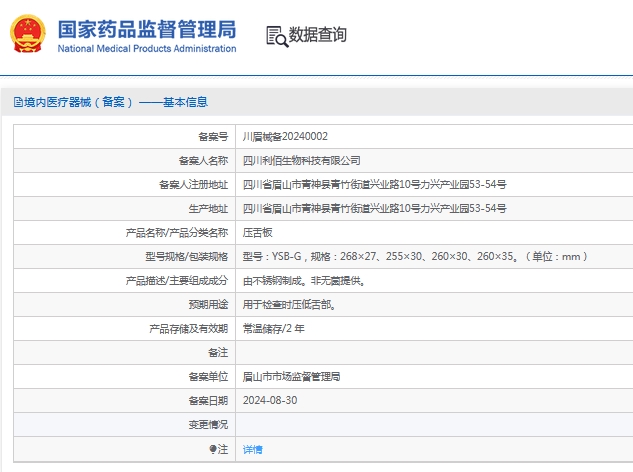The width and height of the screenshot is (633, 472).
Task: Click the model spec text YSB-G
Action: click(x=286, y=256)
